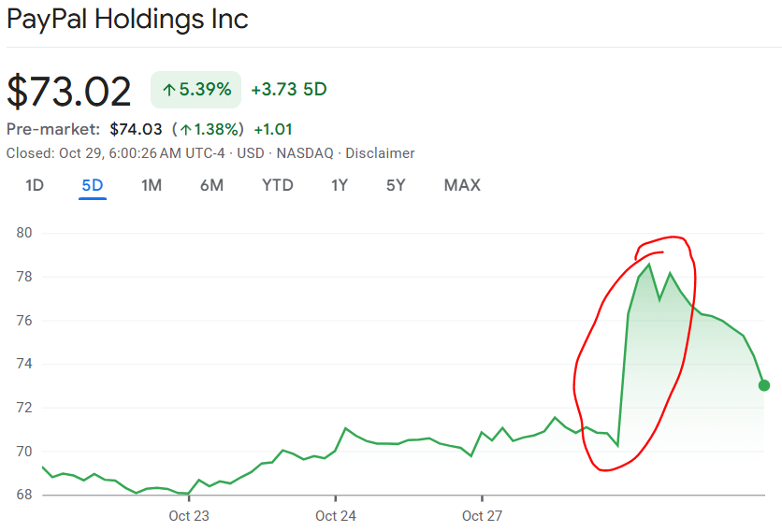This screenshot has width=782, height=532.
Task: Click the pre-market up arrow beside 1.38%
Action: (x=186, y=130)
